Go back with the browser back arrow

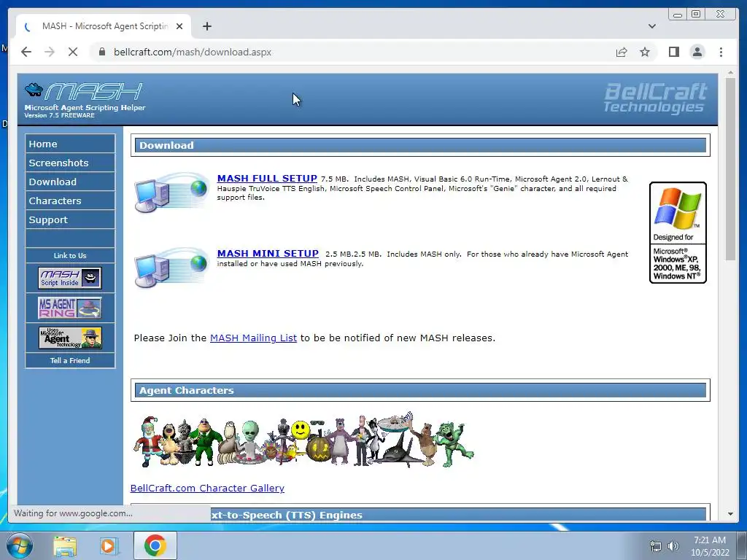26,52
